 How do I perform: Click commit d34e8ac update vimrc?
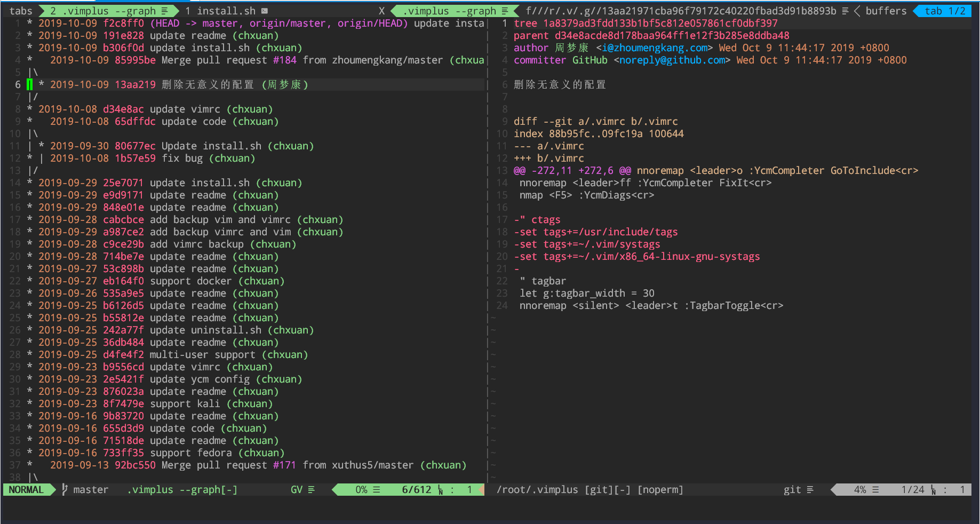click(155, 109)
